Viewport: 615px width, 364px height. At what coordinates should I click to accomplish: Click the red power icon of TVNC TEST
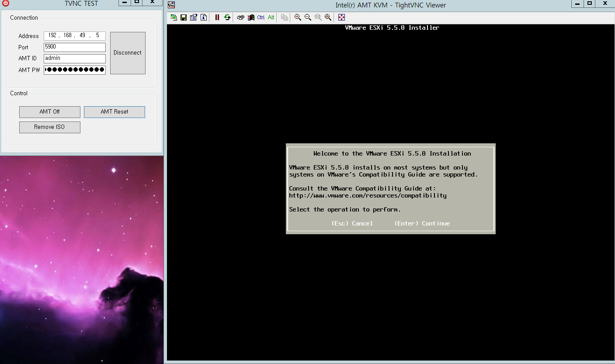[6, 3]
